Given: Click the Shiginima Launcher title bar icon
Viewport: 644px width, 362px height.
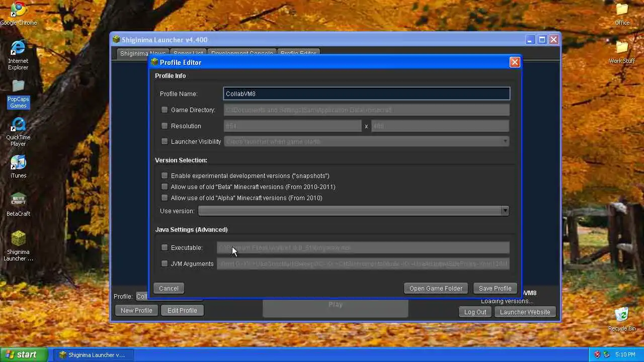Looking at the screenshot, I should (x=116, y=40).
